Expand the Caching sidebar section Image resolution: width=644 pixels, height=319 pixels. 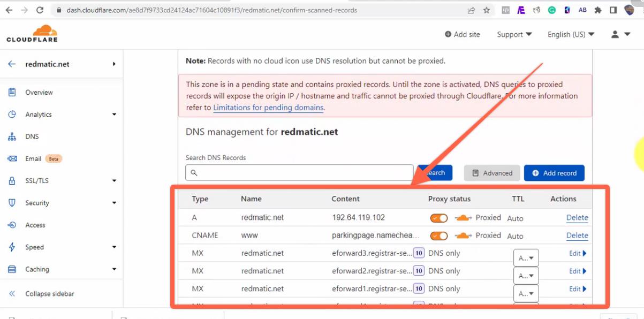(114, 269)
